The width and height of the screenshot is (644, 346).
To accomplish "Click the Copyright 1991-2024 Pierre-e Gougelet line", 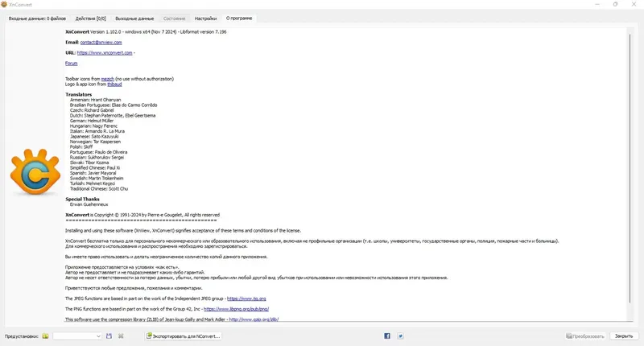I will coord(142,215).
